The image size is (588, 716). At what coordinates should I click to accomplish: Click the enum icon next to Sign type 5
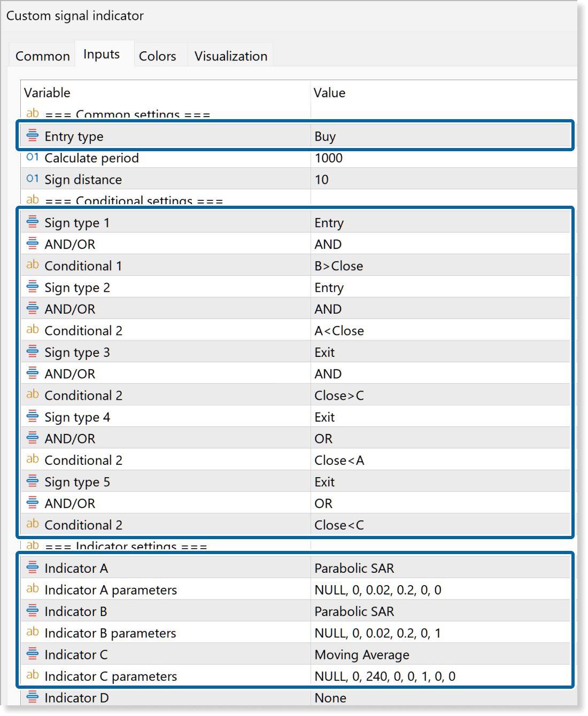32,481
